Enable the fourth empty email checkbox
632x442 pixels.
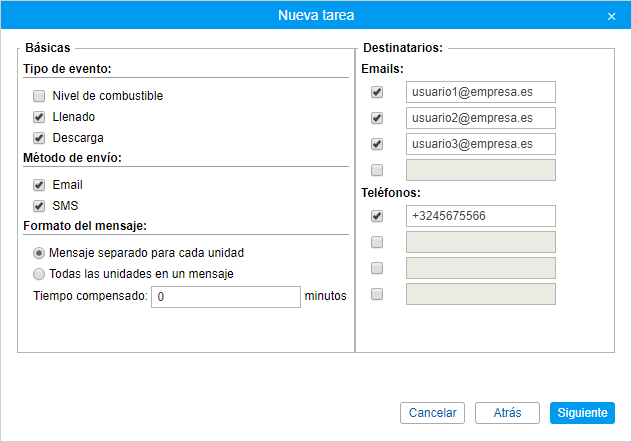pyautogui.click(x=377, y=170)
